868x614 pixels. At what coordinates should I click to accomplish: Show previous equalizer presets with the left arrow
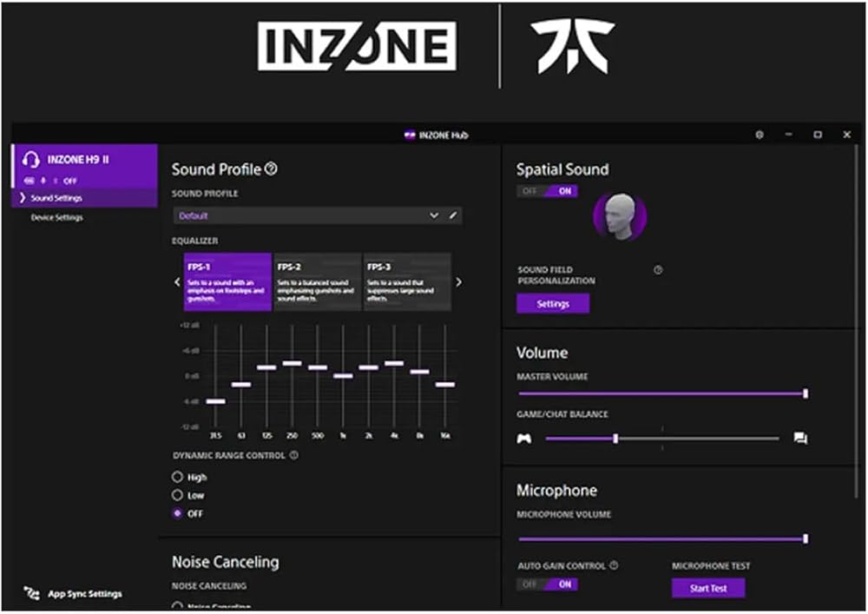pyautogui.click(x=177, y=282)
